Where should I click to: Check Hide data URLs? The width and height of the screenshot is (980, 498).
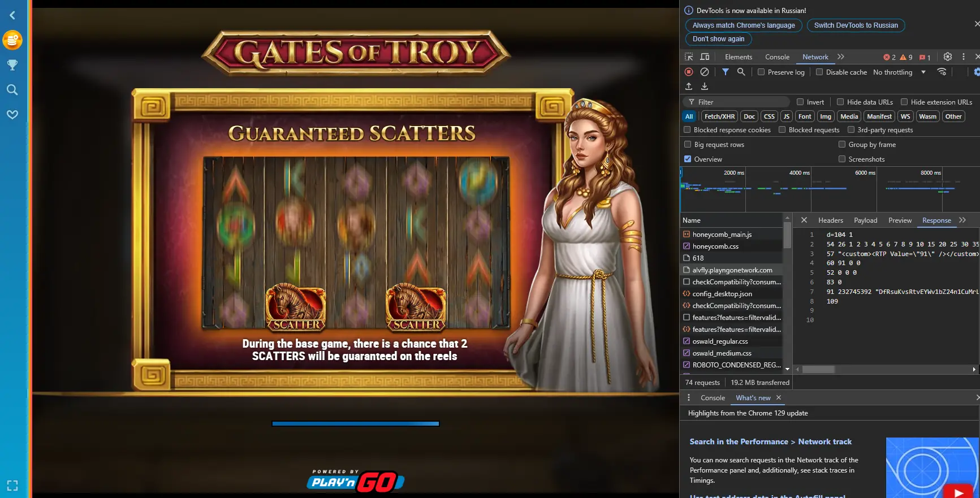(x=840, y=102)
